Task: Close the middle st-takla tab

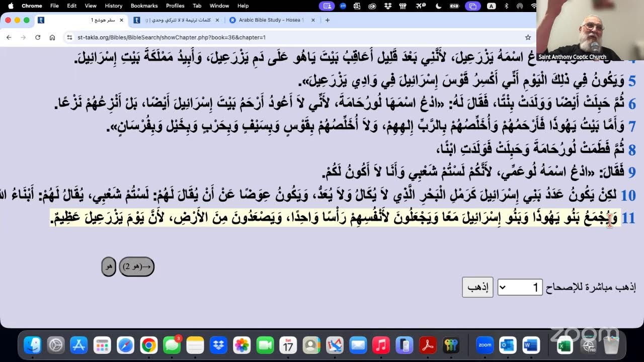Action: coord(217,20)
